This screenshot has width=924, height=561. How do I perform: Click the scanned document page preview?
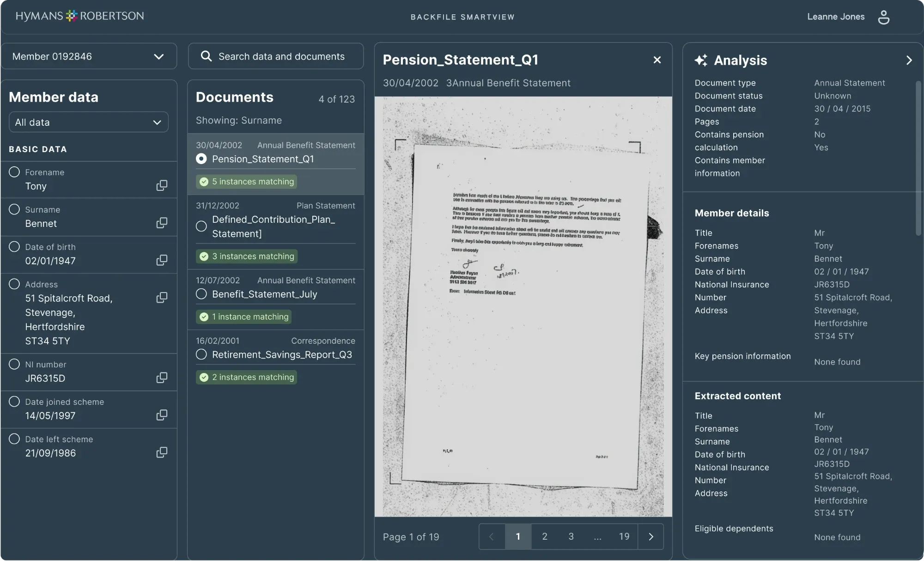(x=523, y=306)
